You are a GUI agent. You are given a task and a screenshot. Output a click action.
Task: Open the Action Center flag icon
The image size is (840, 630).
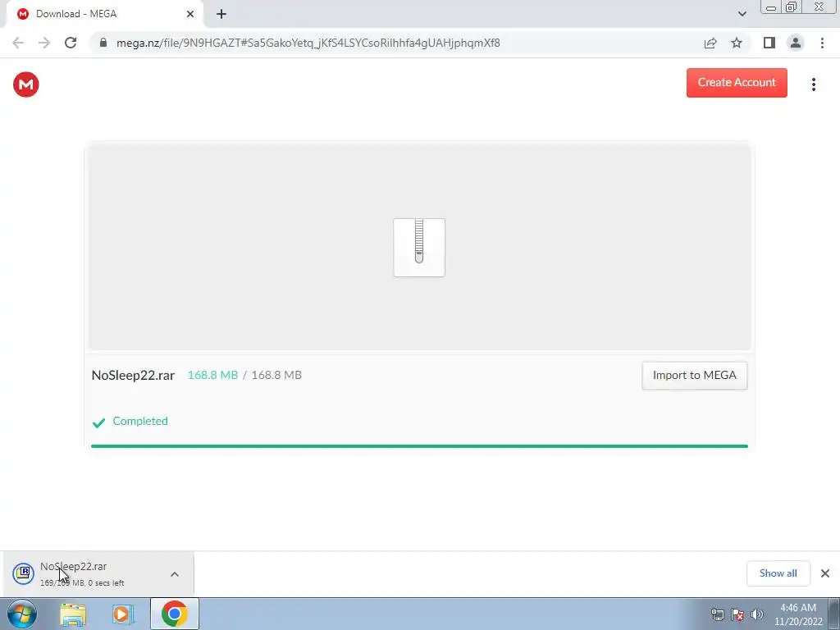737,614
